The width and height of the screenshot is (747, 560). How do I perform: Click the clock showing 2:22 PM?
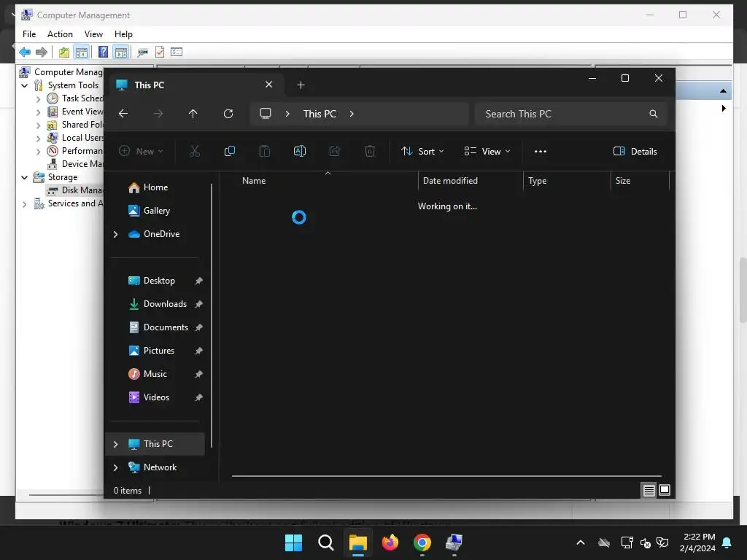(700, 537)
